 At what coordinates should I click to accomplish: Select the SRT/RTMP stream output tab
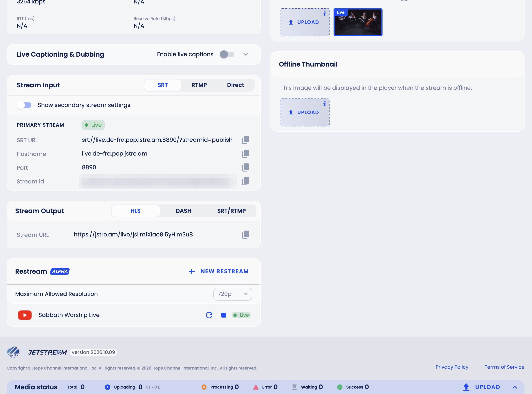(231, 211)
